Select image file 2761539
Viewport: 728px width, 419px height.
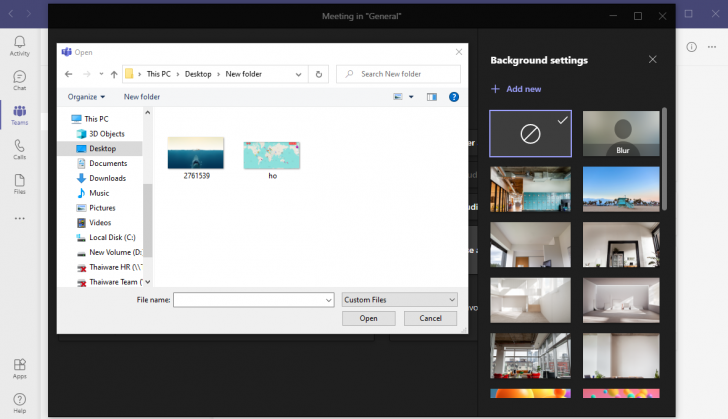(x=196, y=158)
